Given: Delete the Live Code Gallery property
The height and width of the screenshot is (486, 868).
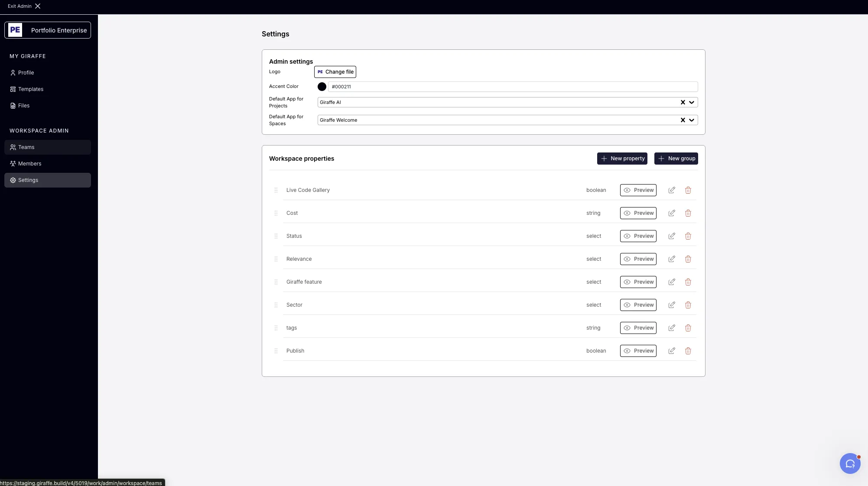Looking at the screenshot, I should (688, 190).
